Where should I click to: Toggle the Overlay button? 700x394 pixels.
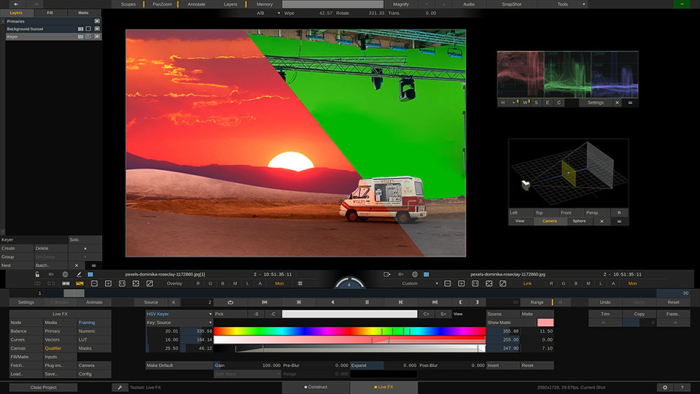click(x=174, y=284)
